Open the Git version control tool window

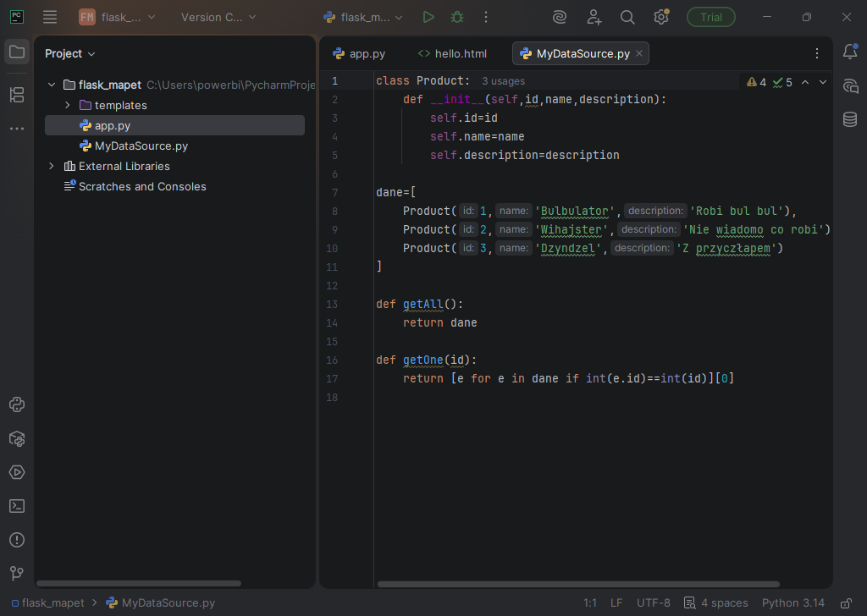coord(17,574)
